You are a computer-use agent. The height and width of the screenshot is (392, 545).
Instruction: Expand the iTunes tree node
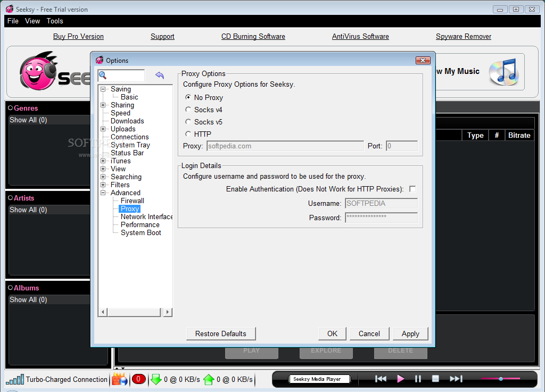(x=103, y=161)
